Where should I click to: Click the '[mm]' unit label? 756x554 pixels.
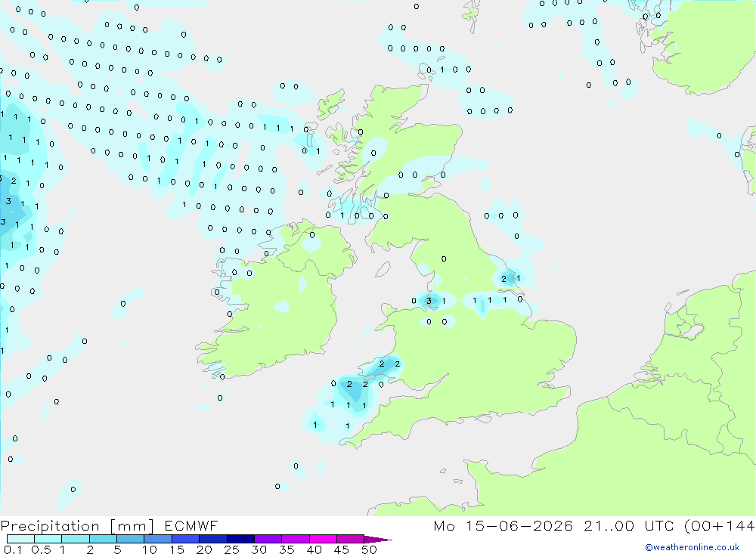click(x=132, y=526)
